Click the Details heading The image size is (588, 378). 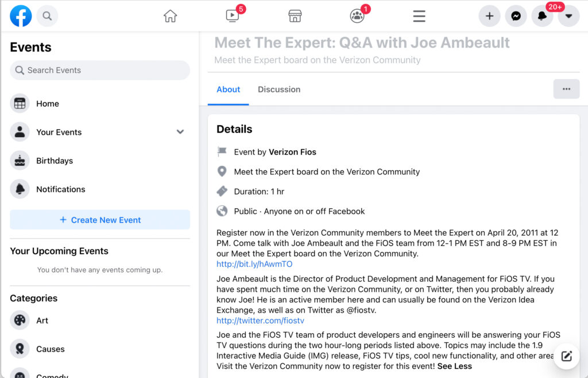coord(234,129)
